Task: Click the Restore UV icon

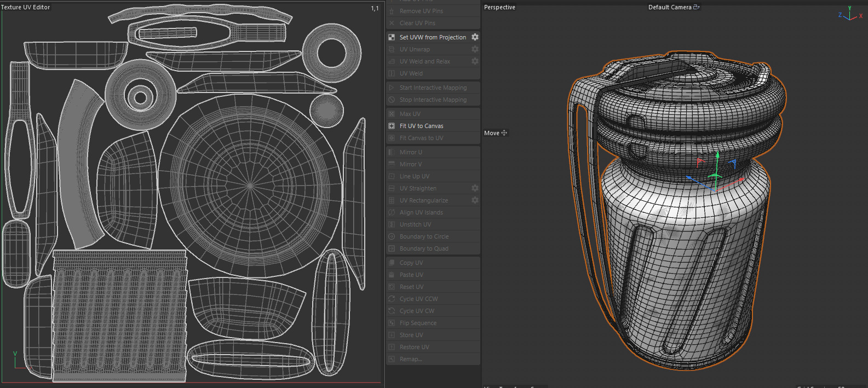Action: coord(392,347)
